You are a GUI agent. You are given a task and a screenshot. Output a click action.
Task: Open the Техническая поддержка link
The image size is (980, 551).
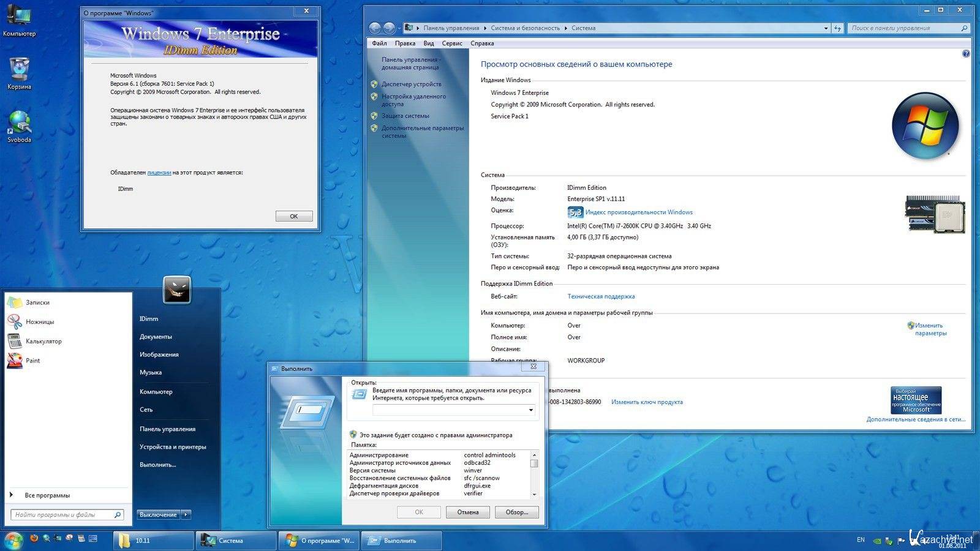coord(601,296)
